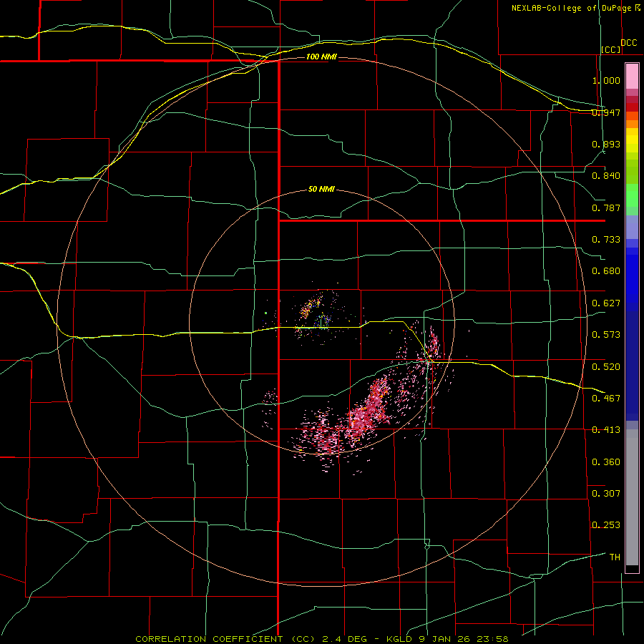
Task: Select the 0.680 color scale value
Action: pyautogui.click(x=606, y=271)
